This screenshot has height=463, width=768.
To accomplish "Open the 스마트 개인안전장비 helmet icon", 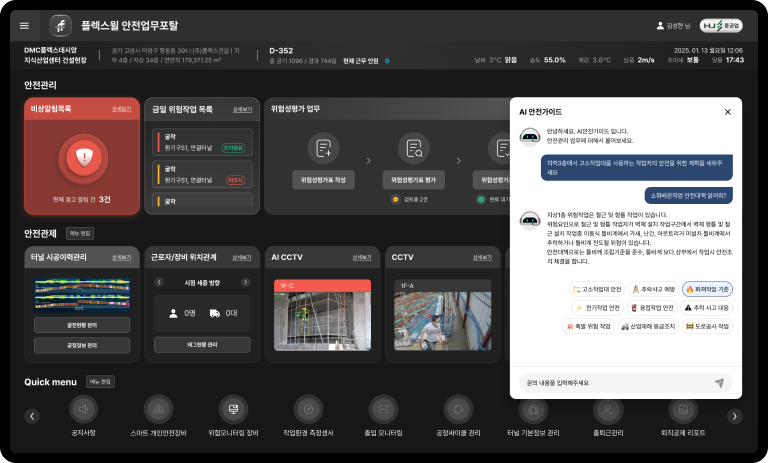I will pos(158,409).
